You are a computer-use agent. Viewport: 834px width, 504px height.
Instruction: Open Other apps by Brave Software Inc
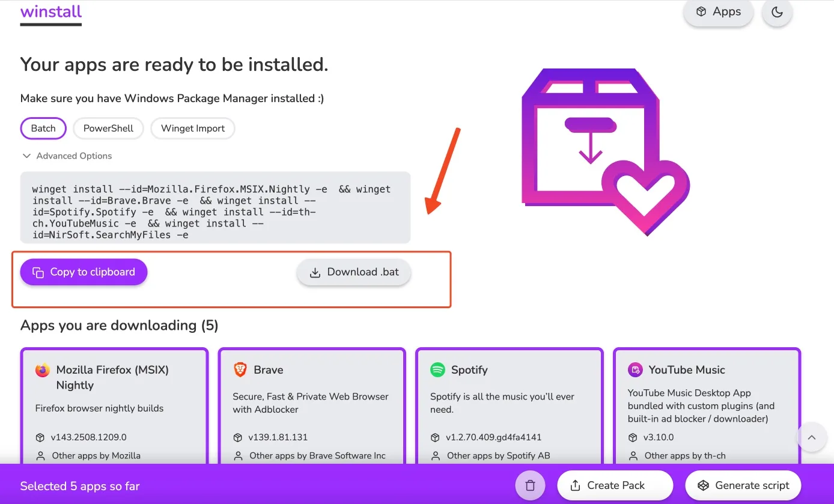(317, 455)
